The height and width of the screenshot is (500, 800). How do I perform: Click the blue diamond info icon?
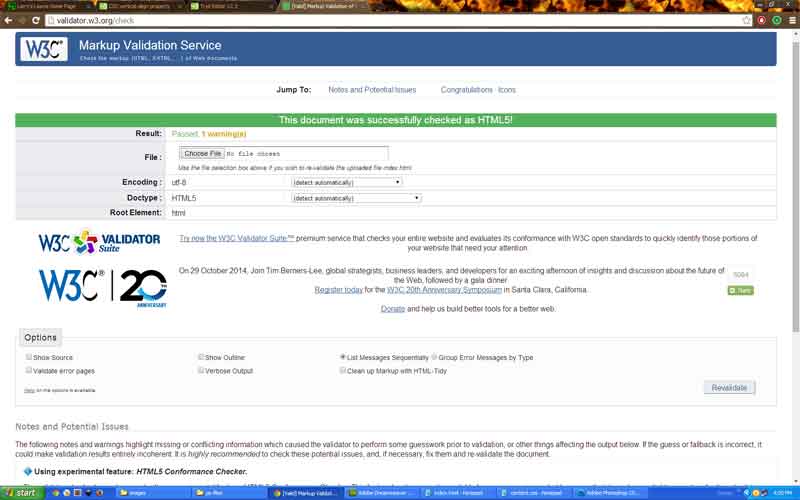point(28,471)
